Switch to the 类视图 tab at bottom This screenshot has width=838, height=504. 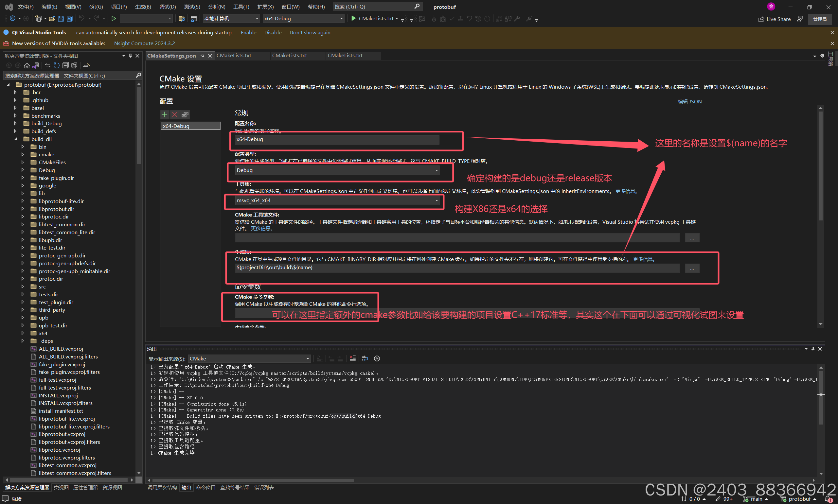click(x=61, y=487)
